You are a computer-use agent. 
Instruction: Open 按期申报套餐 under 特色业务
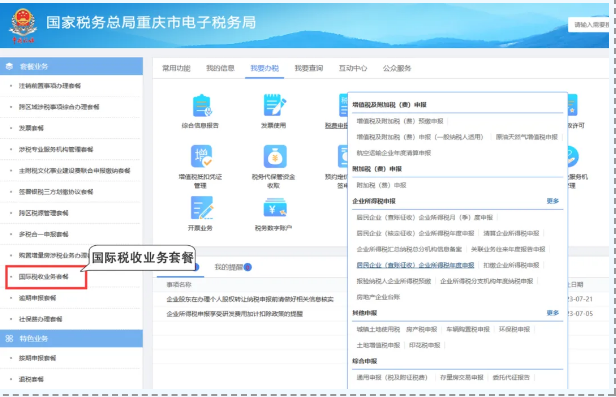pos(37,358)
